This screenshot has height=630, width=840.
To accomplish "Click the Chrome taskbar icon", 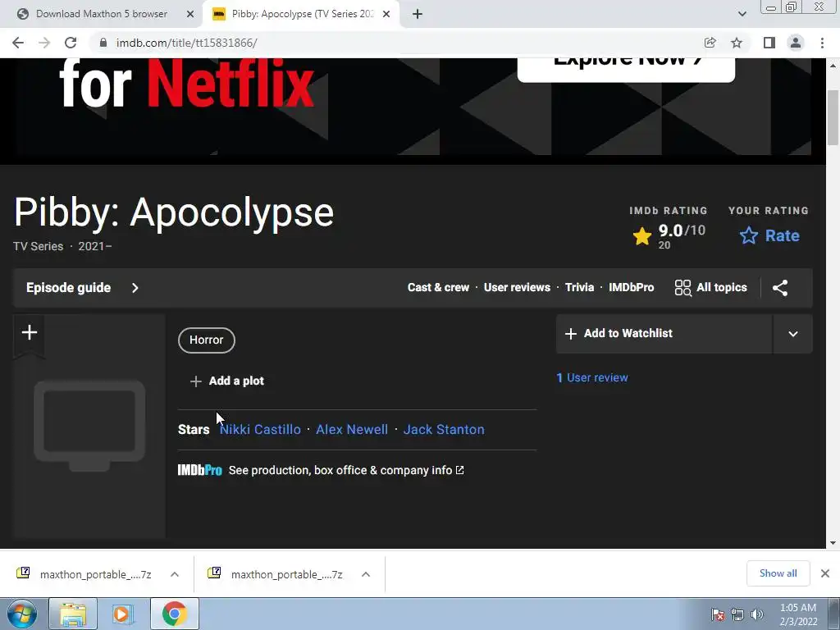I will point(174,614).
